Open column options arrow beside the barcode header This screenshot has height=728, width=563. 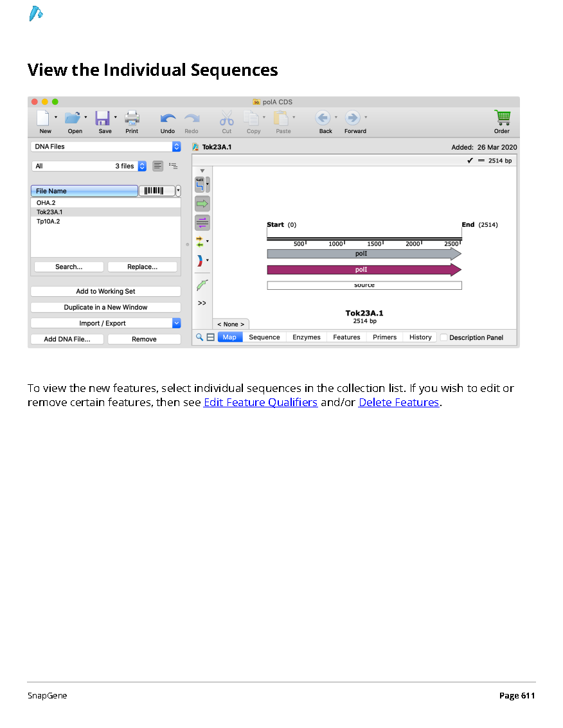coord(178,191)
